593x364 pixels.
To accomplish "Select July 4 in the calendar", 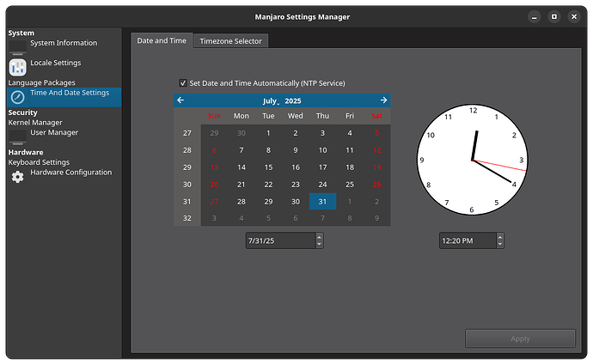I will coord(350,133).
